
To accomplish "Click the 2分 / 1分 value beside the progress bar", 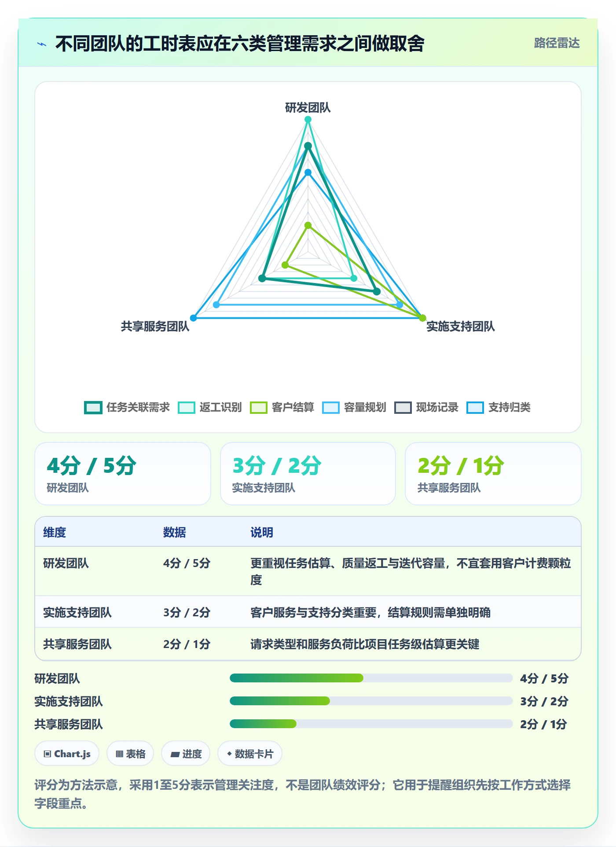I will (543, 724).
